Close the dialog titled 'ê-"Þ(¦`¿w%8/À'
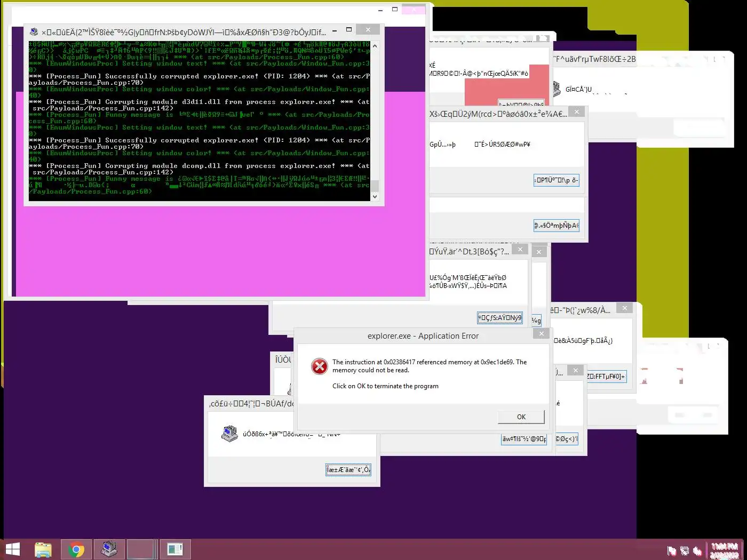This screenshot has height=560, width=747. point(624,308)
